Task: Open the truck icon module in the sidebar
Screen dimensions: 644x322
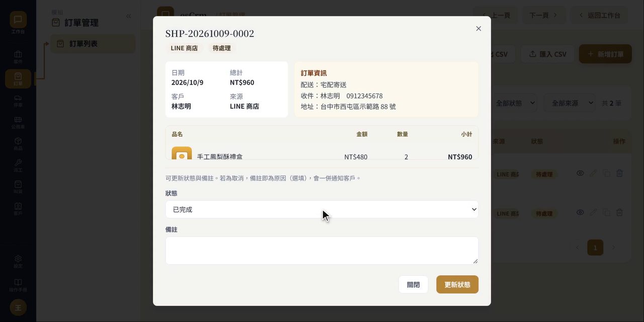Action: coord(18,98)
